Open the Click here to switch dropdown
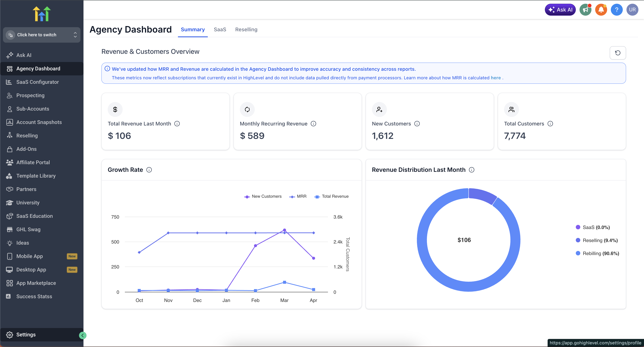 pos(42,35)
